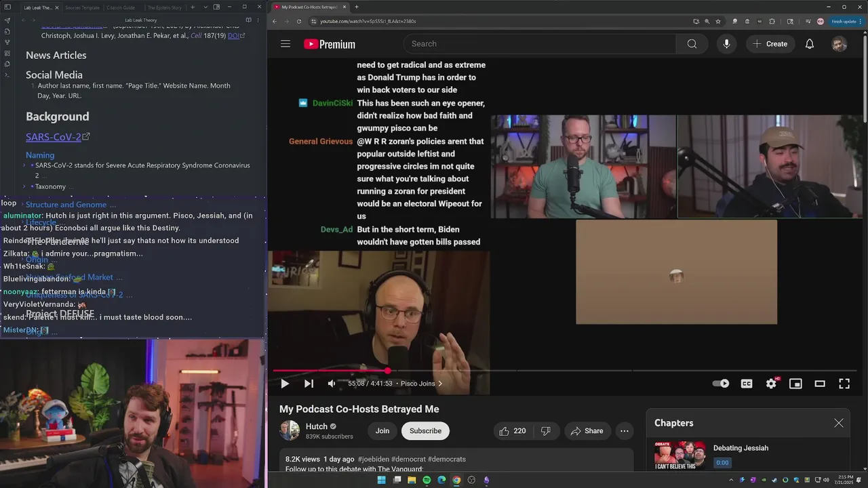Toggle autoplay switch in player
This screenshot has height=488, width=868.
coord(721,384)
